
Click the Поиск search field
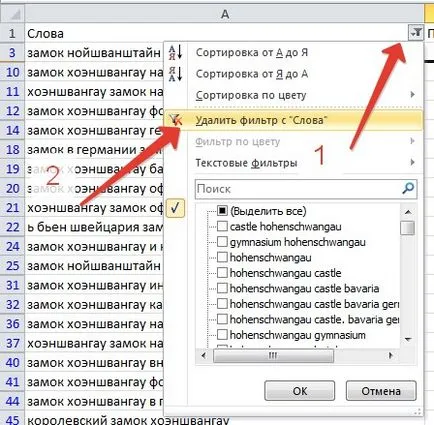[x=305, y=189]
